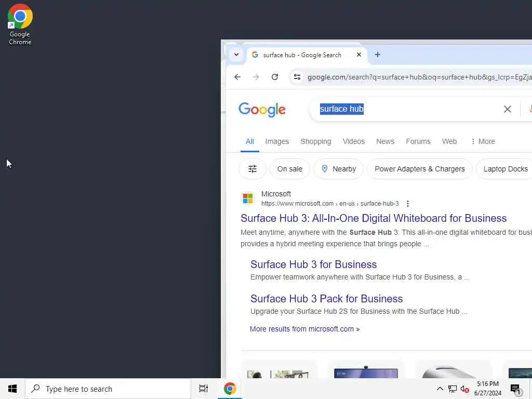Click the Type here to search box
This screenshot has width=532, height=399.
[x=108, y=389]
